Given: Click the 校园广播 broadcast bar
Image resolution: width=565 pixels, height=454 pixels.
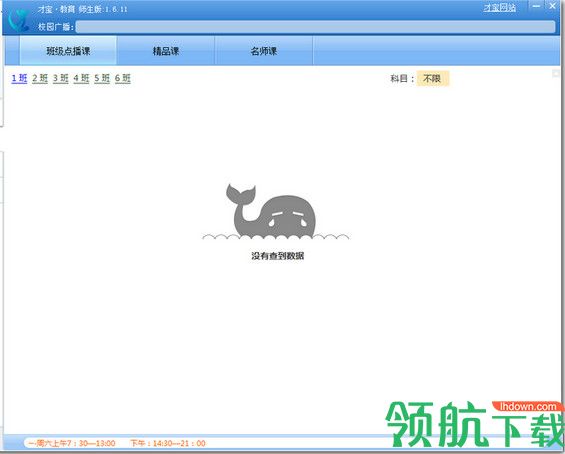Looking at the screenshot, I should click(x=315, y=27).
